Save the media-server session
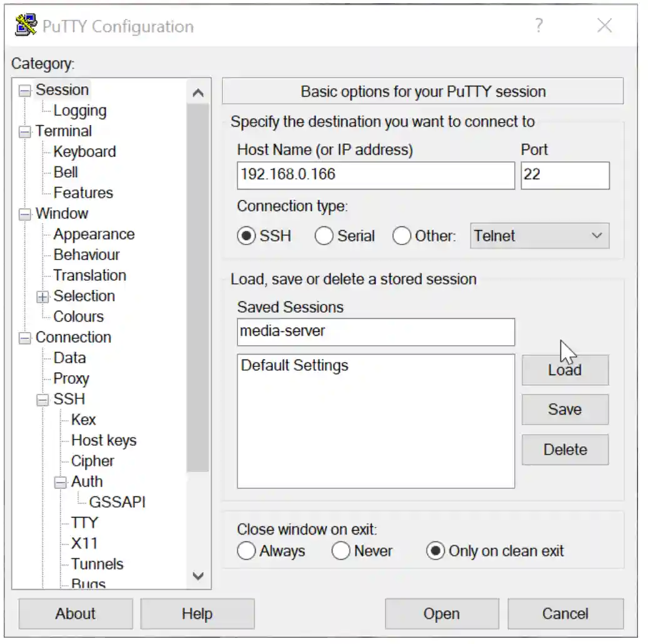 tap(564, 409)
